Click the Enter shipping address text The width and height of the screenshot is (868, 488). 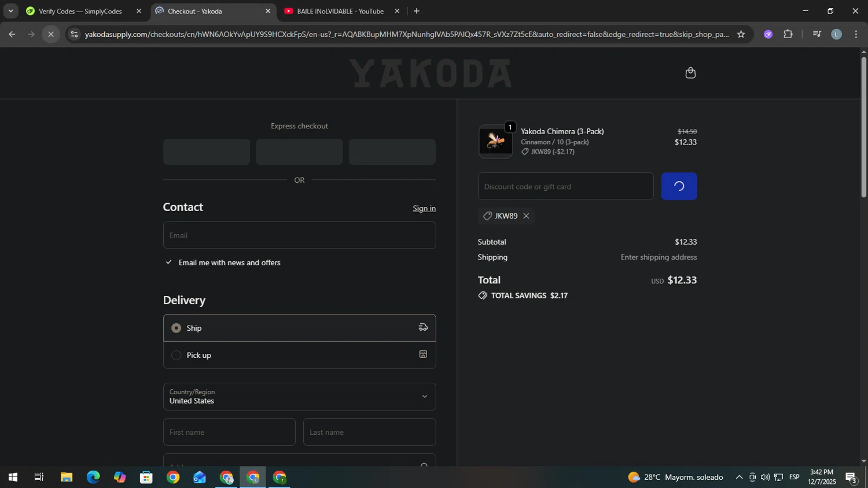click(x=659, y=257)
